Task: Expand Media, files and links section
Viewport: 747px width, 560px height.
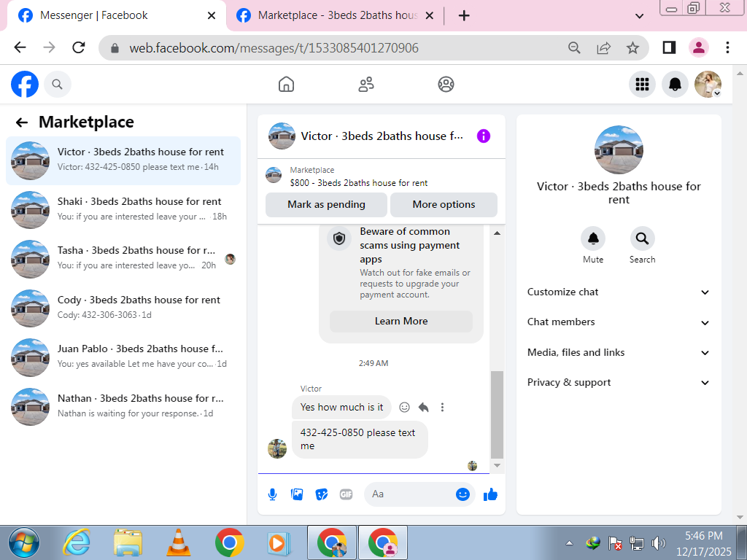Action: coord(619,353)
